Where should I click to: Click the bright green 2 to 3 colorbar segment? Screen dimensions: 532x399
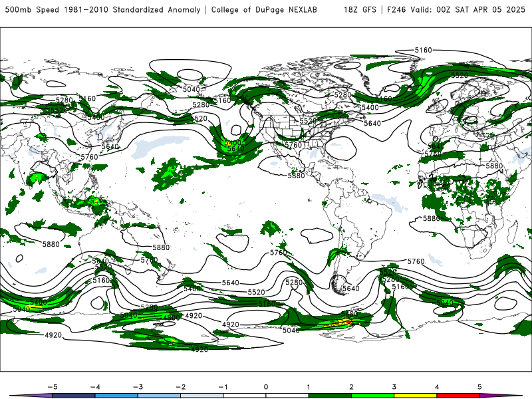point(372,396)
